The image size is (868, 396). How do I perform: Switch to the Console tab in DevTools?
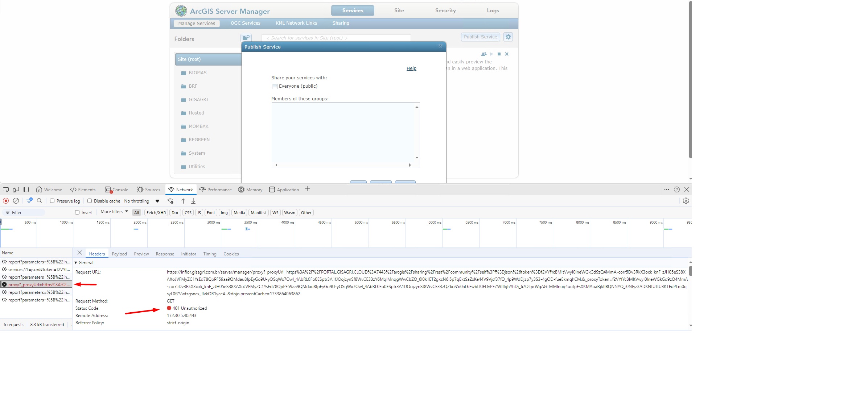tap(116, 189)
